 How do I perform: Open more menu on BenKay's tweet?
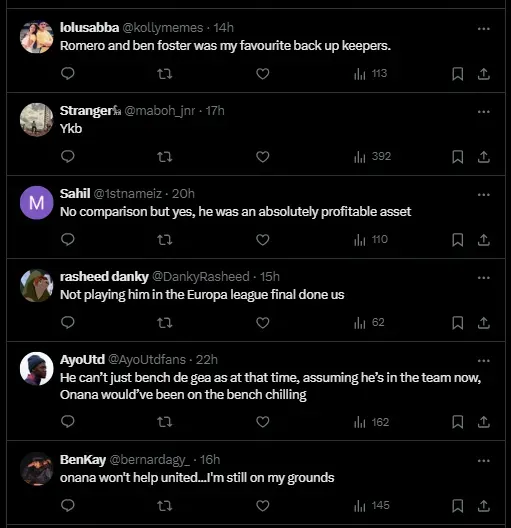(x=483, y=460)
